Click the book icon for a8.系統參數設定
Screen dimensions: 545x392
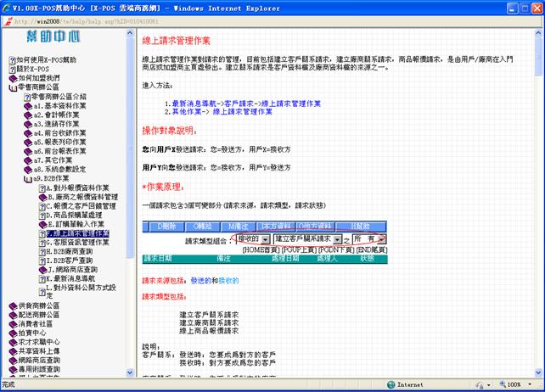tap(26, 169)
